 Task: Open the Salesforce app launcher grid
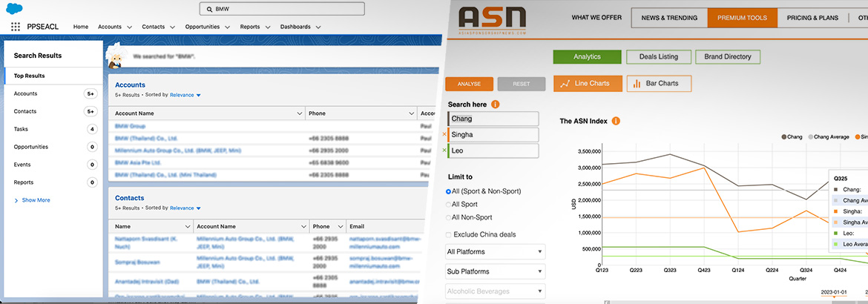click(16, 27)
